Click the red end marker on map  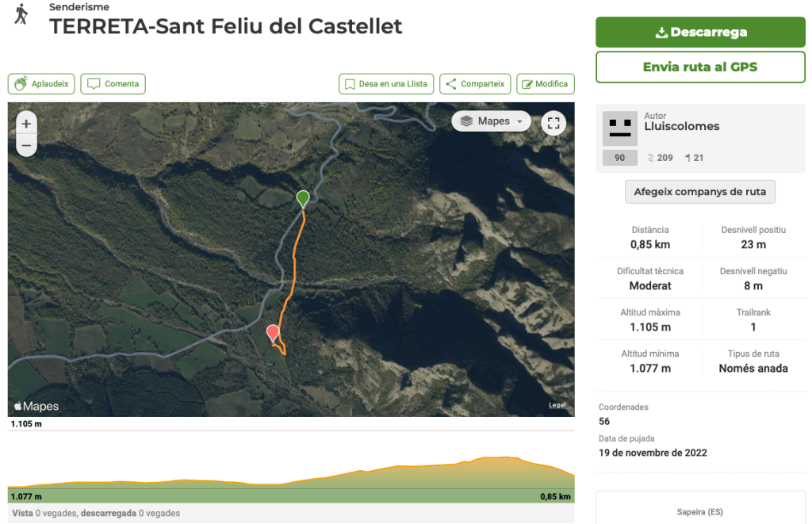point(273,332)
